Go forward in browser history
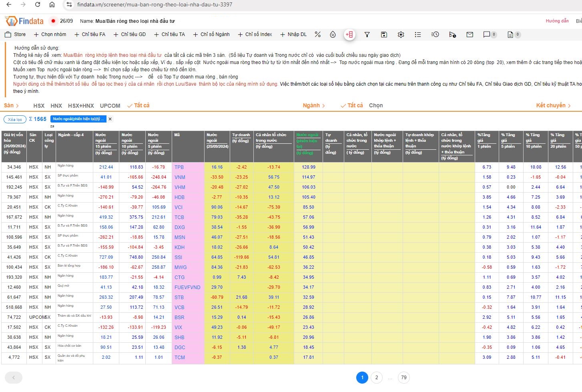 point(23,4)
